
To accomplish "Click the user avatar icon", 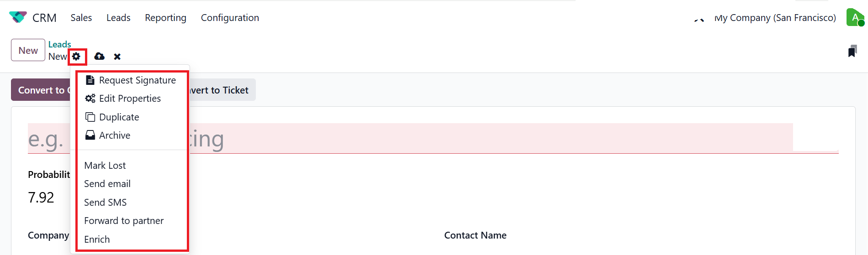I will click(x=855, y=18).
